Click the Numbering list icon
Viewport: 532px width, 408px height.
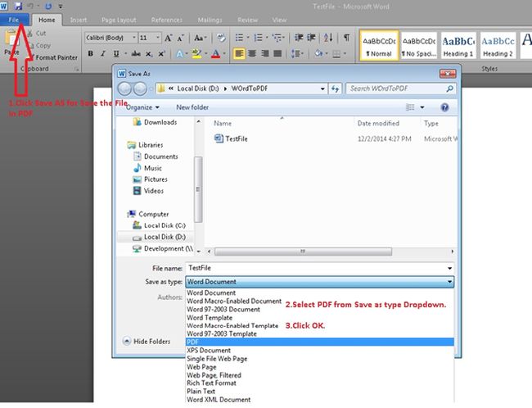click(x=258, y=38)
